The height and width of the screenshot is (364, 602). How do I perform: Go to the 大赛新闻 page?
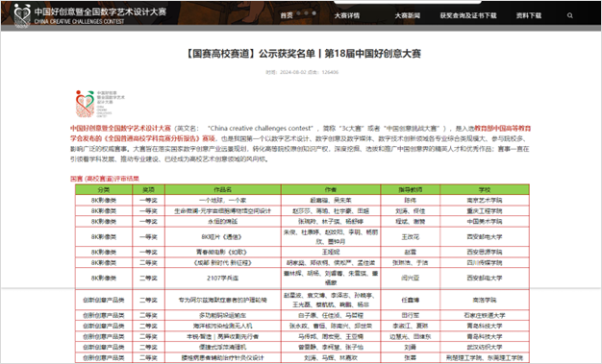[408, 15]
